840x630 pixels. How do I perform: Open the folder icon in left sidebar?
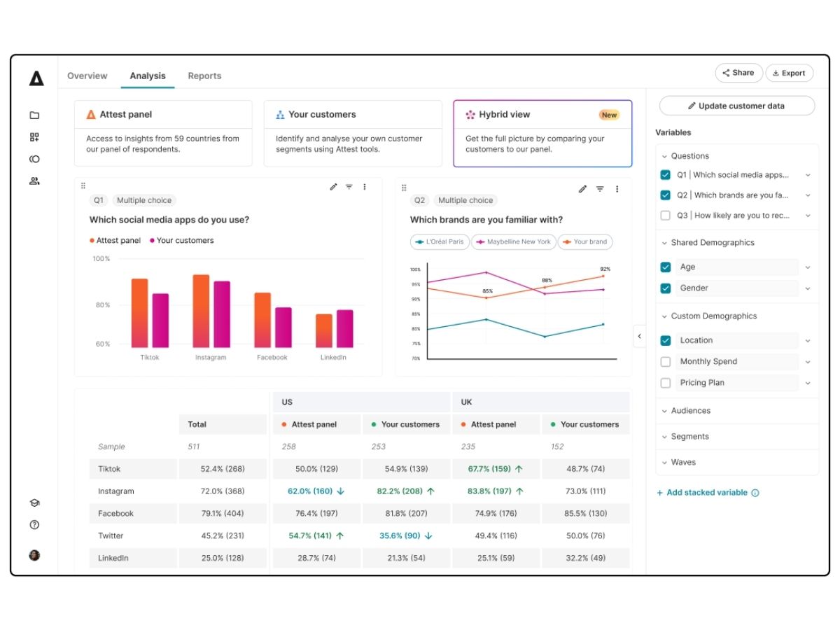(x=34, y=115)
